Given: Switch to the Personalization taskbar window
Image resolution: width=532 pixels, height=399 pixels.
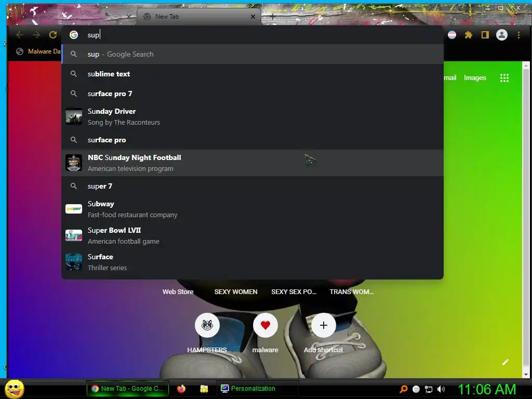Looking at the screenshot, I should pyautogui.click(x=258, y=389).
